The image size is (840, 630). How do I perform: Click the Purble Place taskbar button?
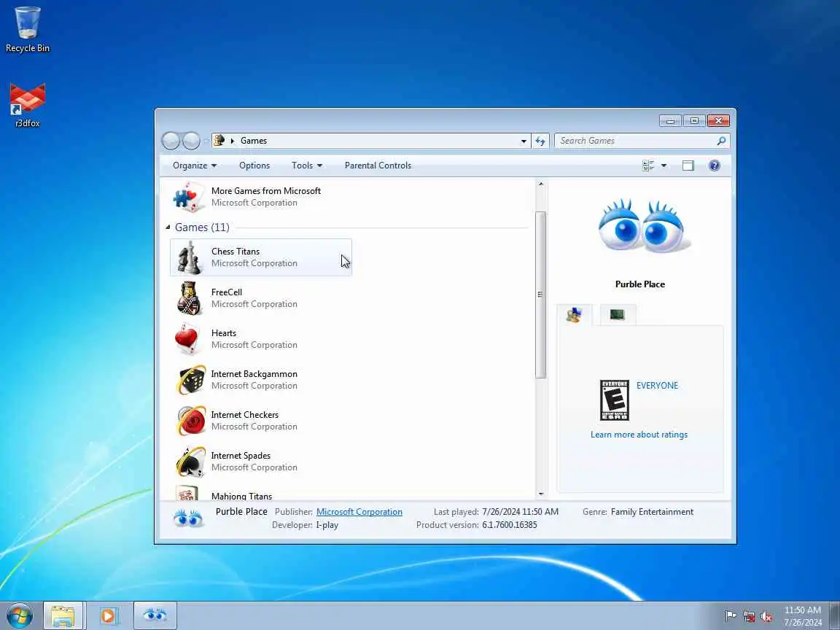(155, 615)
